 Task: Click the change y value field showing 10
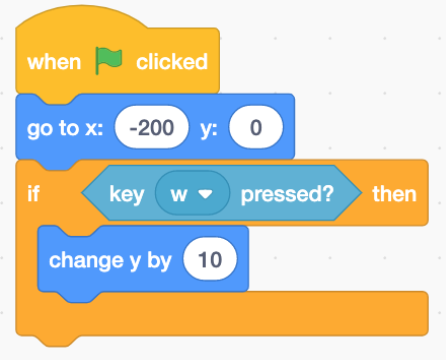(x=210, y=259)
